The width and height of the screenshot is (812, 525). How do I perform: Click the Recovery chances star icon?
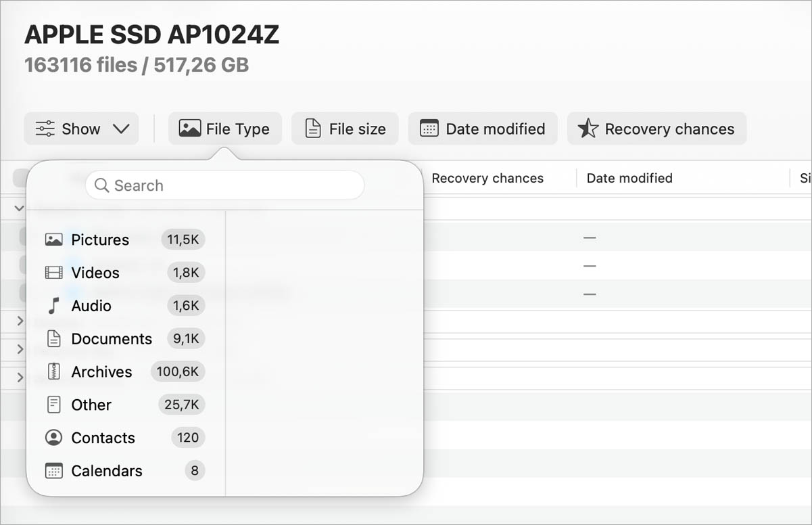pyautogui.click(x=588, y=128)
